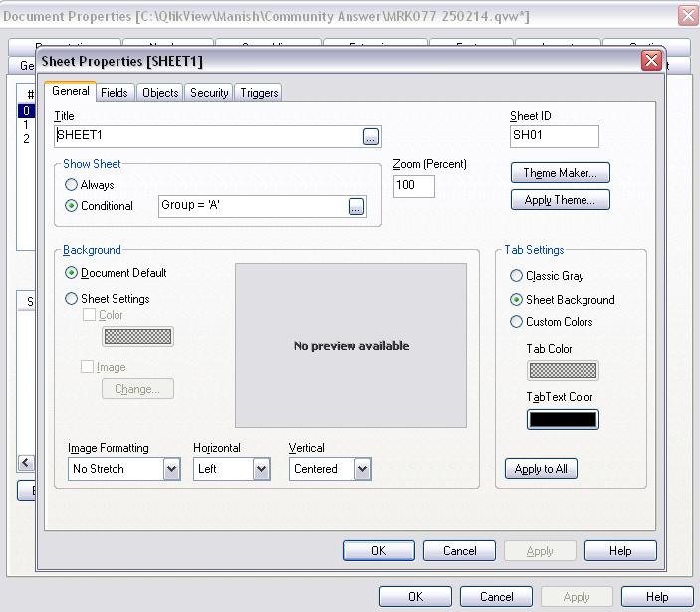Click the Theme Maker button
Image resolution: width=700 pixels, height=612 pixels.
pyautogui.click(x=560, y=172)
